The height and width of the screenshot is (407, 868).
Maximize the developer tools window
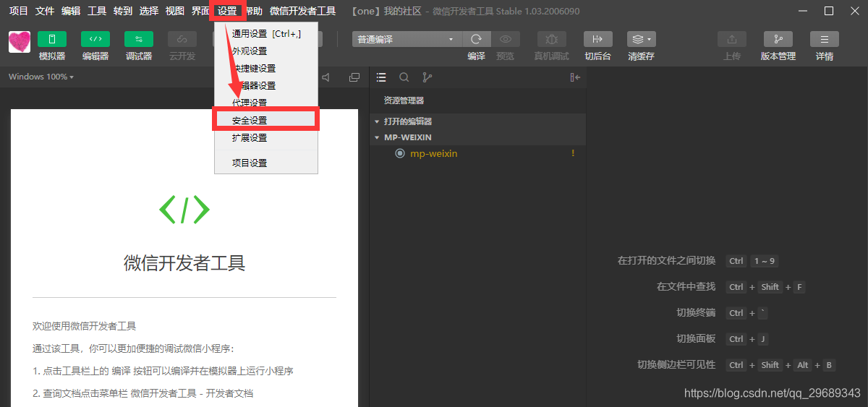tap(829, 11)
